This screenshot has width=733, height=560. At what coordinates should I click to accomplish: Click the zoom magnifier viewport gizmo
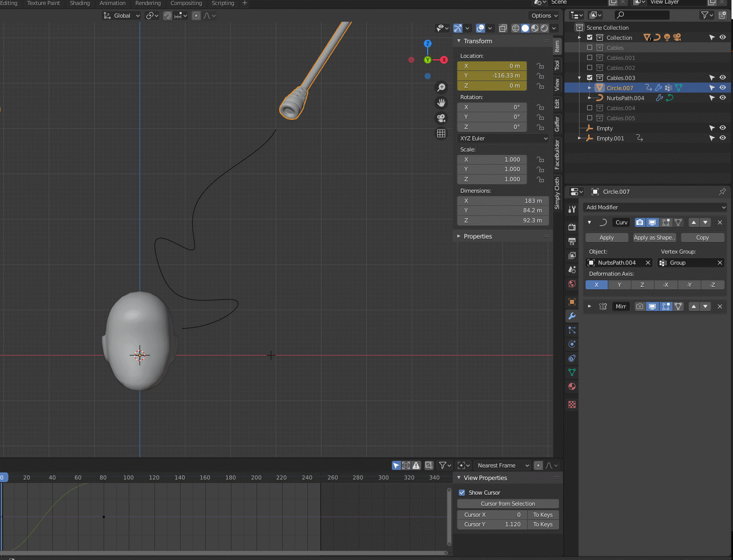pyautogui.click(x=441, y=88)
